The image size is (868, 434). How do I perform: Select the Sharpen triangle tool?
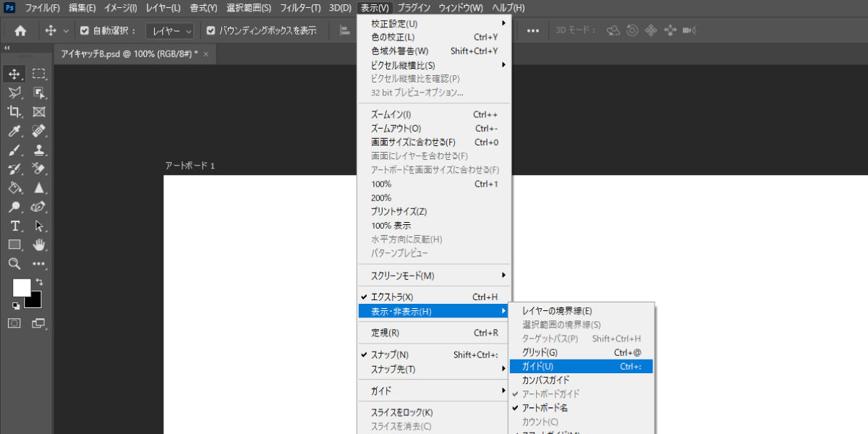pyautogui.click(x=39, y=188)
